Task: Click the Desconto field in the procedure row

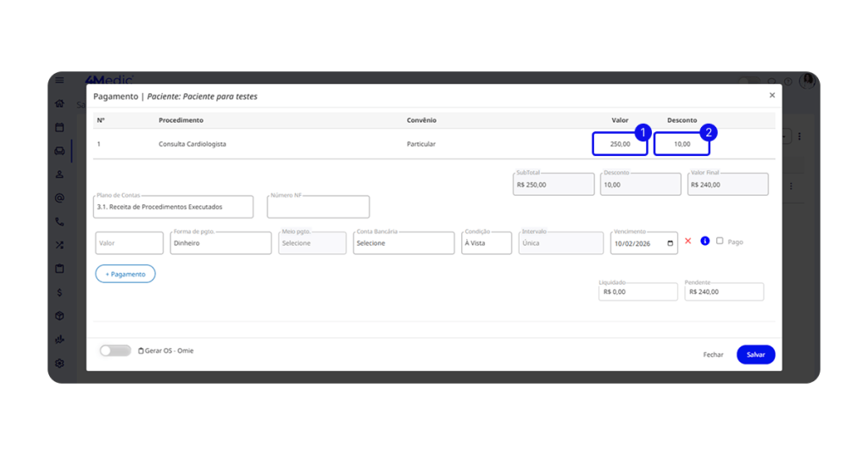Action: click(682, 144)
